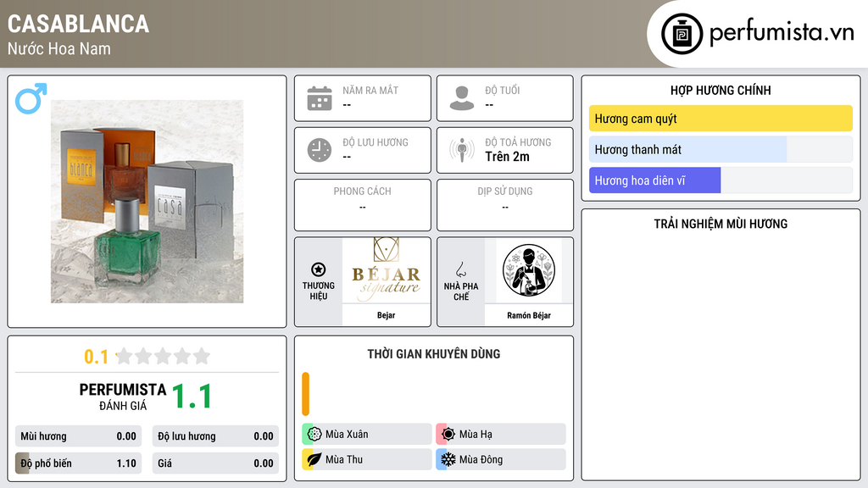Click the Mùa Thu leaf icon
The image size is (868, 488).
pyautogui.click(x=314, y=459)
